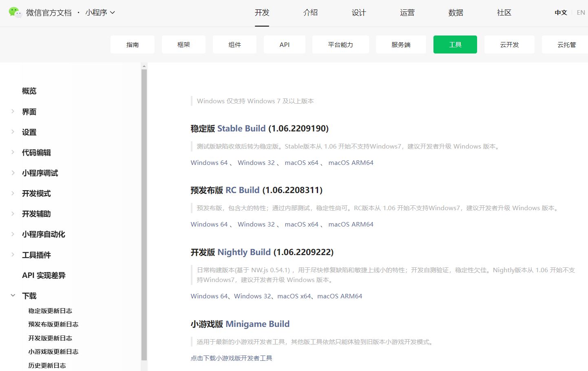
Task: Open 开发版更新日志 in the sidebar
Action: 50,338
